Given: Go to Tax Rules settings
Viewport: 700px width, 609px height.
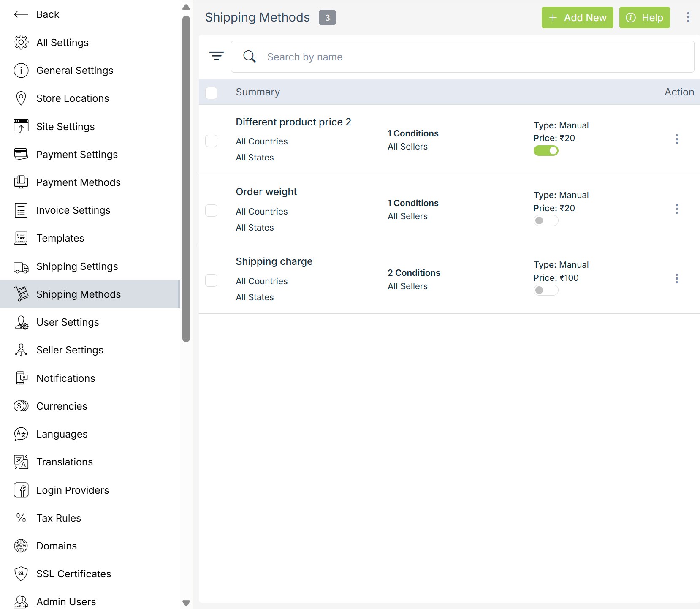Looking at the screenshot, I should tap(58, 518).
